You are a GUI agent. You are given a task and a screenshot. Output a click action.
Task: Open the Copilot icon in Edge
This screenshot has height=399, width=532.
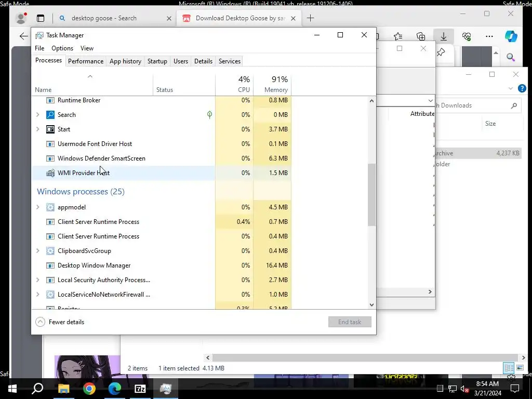tap(511, 36)
